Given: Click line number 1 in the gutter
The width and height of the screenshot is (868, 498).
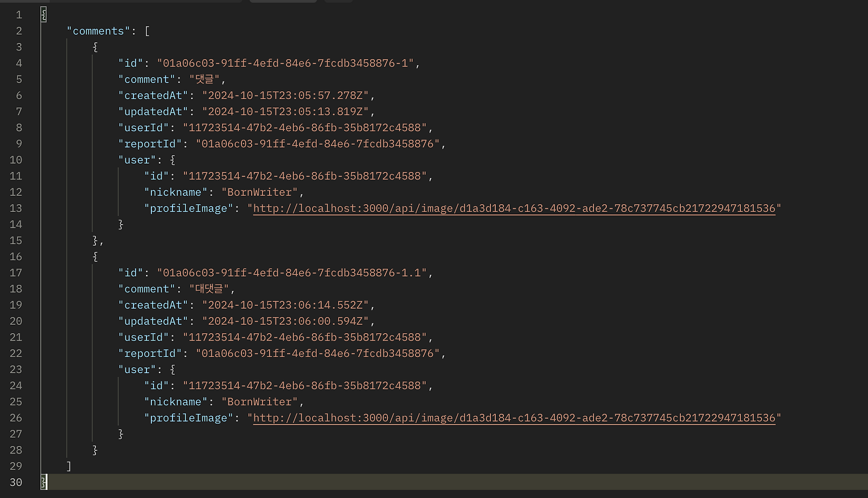Looking at the screenshot, I should click(18, 15).
